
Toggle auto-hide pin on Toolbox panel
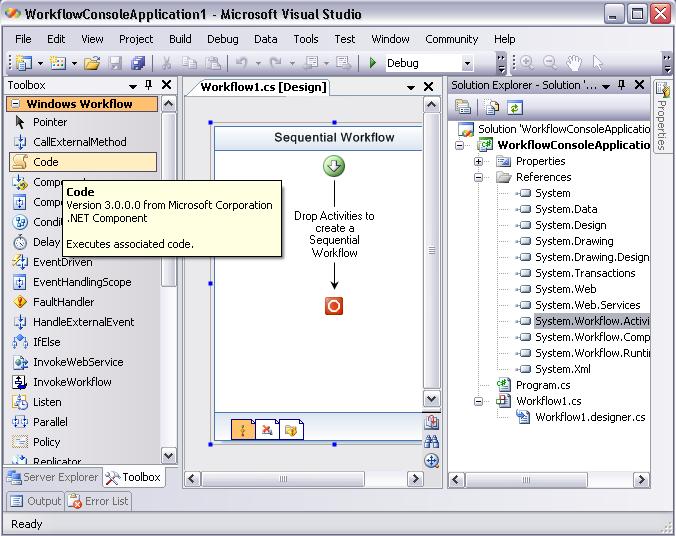(149, 85)
